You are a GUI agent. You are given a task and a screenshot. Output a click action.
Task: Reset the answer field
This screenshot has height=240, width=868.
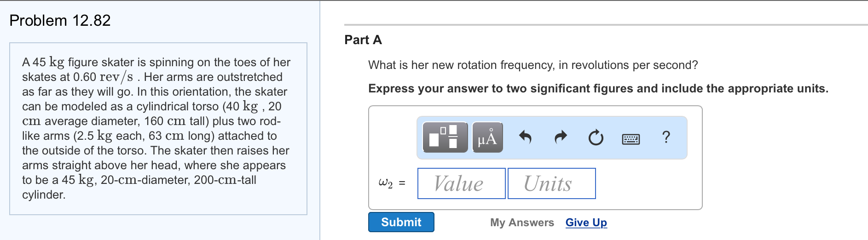596,137
